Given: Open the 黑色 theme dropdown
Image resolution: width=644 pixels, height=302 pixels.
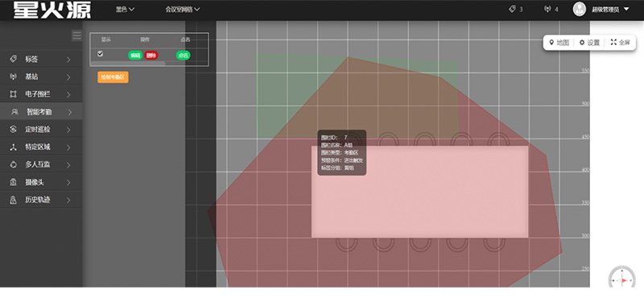Looking at the screenshot, I should point(125,9).
